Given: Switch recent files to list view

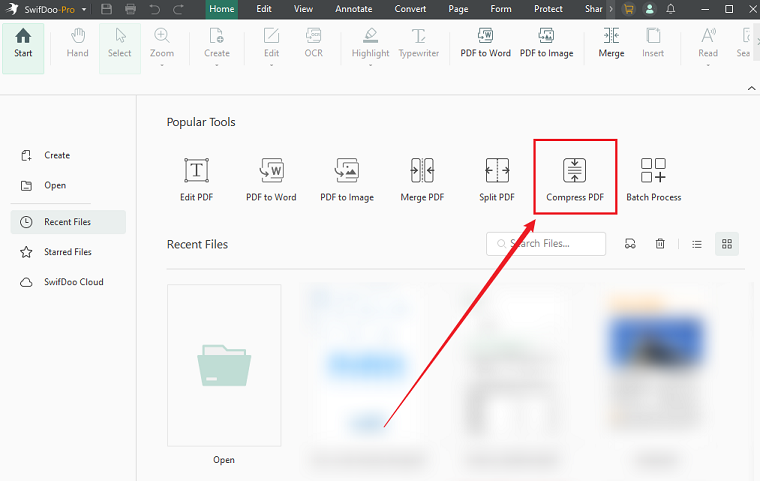Looking at the screenshot, I should [697, 244].
